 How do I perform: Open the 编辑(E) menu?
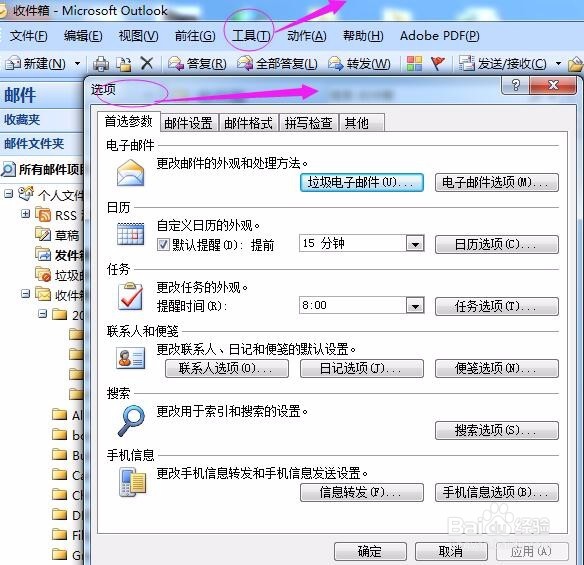coord(83,36)
